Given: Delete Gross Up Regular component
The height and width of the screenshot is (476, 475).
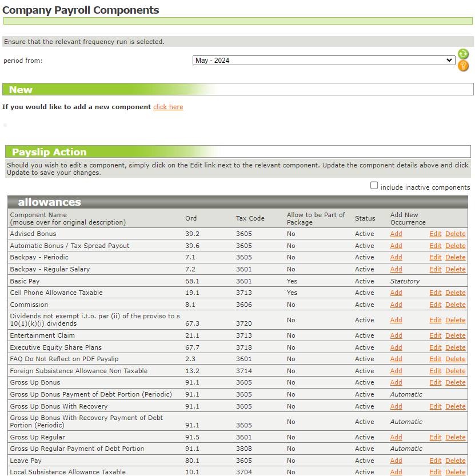Looking at the screenshot, I should click(456, 437).
